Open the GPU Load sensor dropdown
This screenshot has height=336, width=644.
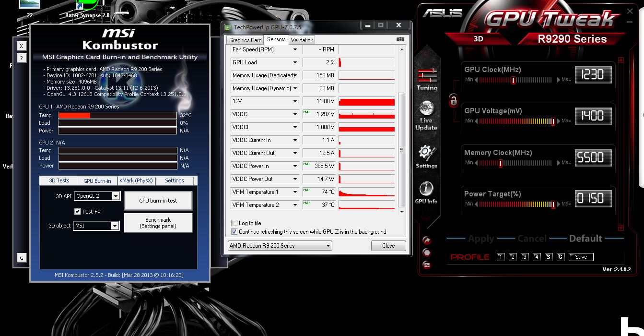295,62
